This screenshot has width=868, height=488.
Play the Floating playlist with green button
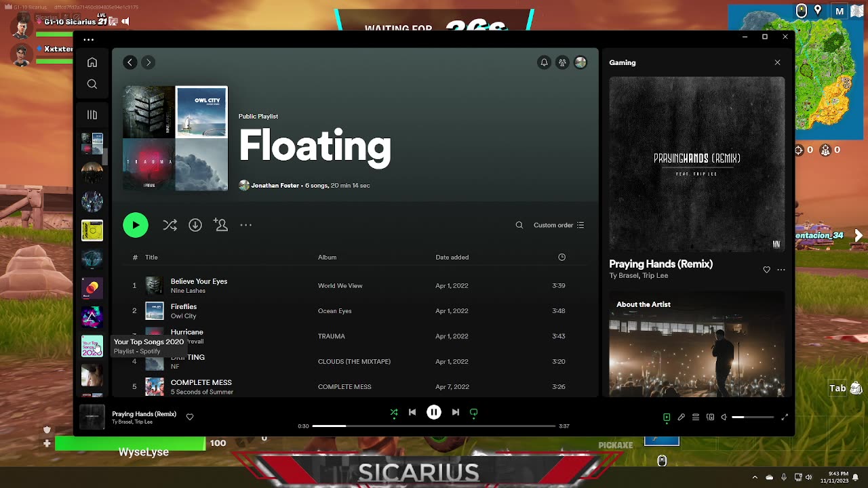pyautogui.click(x=136, y=225)
